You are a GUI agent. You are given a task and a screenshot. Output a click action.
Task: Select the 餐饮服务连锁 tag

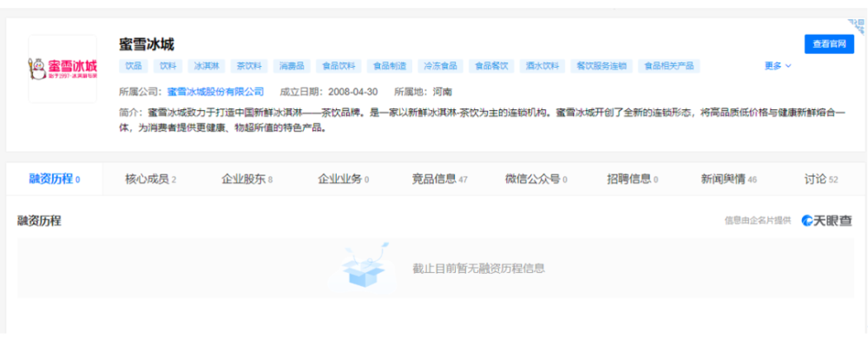602,67
